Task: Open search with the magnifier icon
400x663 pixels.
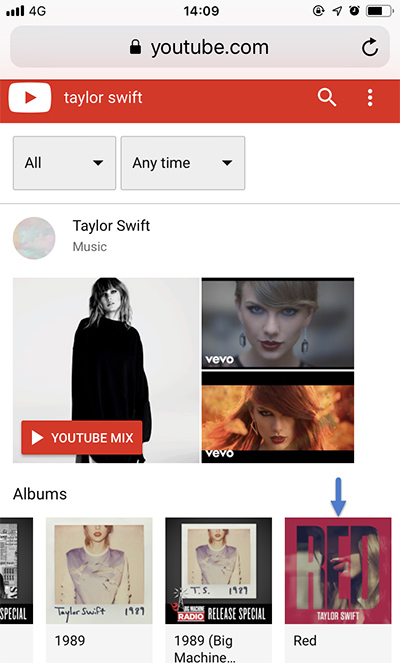Action: click(327, 98)
